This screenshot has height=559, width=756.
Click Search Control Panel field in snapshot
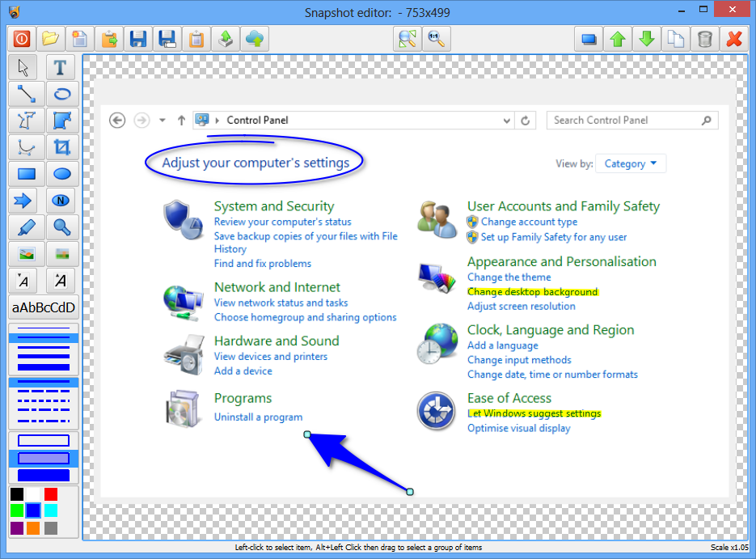click(x=632, y=120)
